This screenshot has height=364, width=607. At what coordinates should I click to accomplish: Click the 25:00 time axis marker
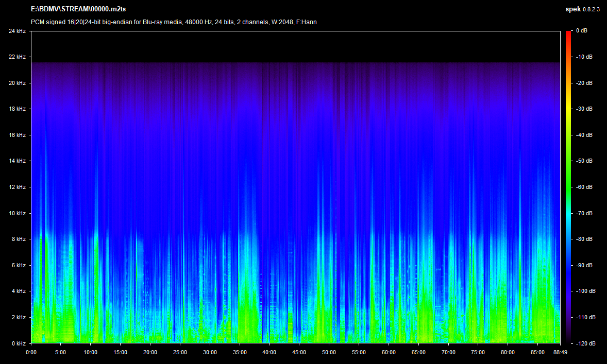[180, 353]
